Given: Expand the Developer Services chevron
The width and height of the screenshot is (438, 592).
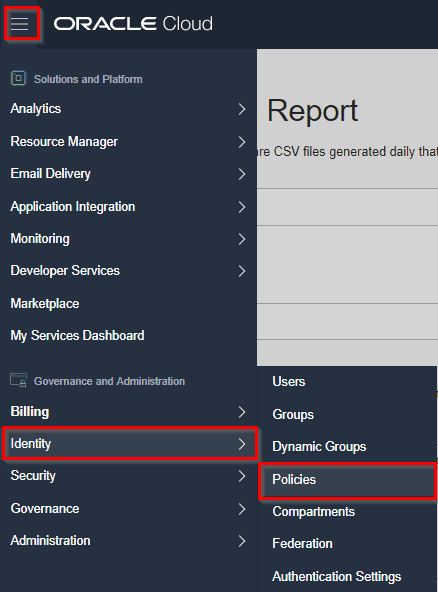Looking at the screenshot, I should coord(242,271).
